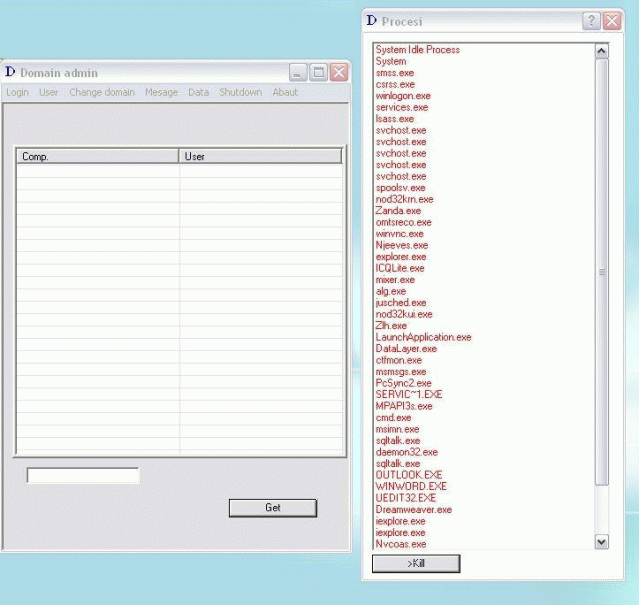Screen dimensions: 639x605
Task: Select Zanda.exe in the process list
Action: 398,211
